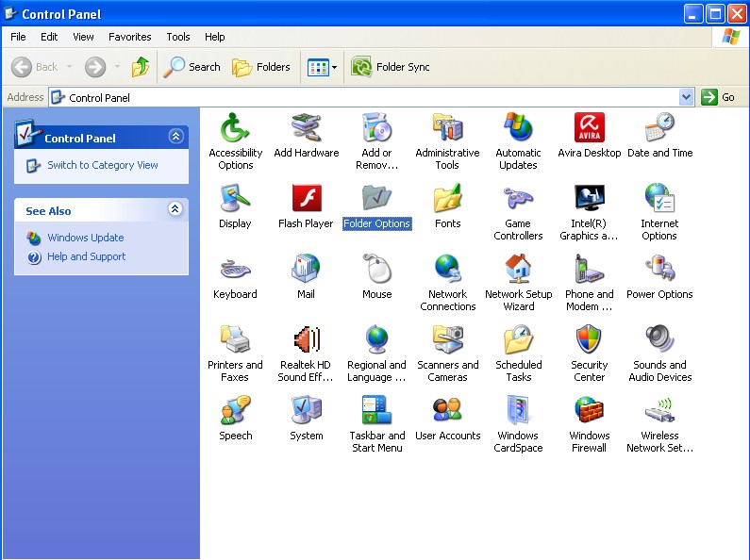Viewport: 750px width, 560px height.
Task: Open the File menu
Action: tap(18, 37)
